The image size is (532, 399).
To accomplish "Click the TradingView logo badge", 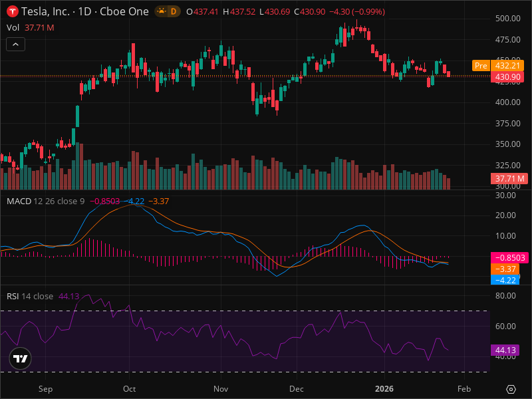I will tap(21, 358).
